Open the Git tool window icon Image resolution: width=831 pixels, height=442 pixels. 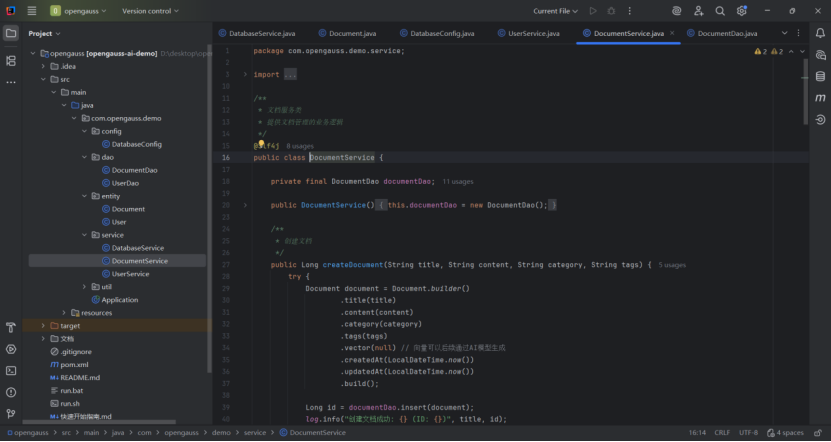click(11, 413)
